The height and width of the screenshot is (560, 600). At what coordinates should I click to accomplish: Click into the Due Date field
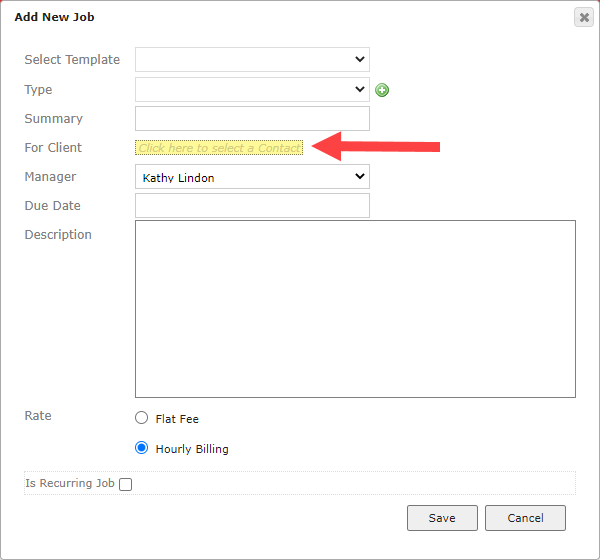[252, 206]
